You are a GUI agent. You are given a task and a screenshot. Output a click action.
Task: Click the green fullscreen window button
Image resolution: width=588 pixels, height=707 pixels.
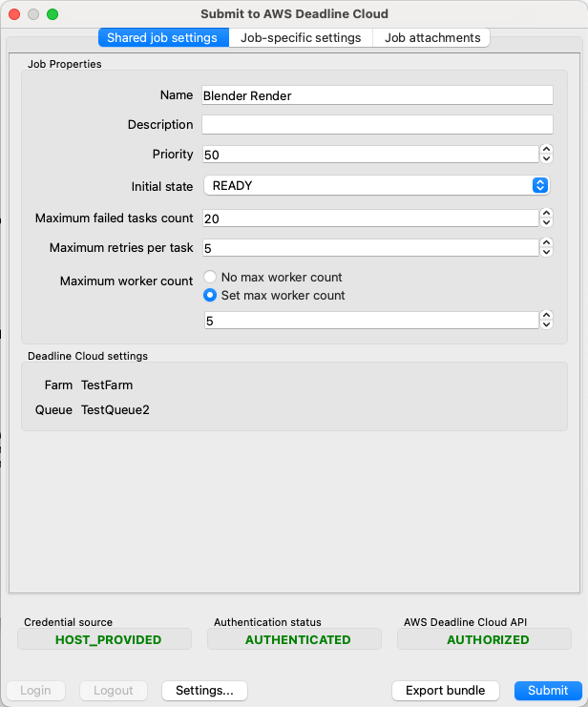click(x=52, y=14)
